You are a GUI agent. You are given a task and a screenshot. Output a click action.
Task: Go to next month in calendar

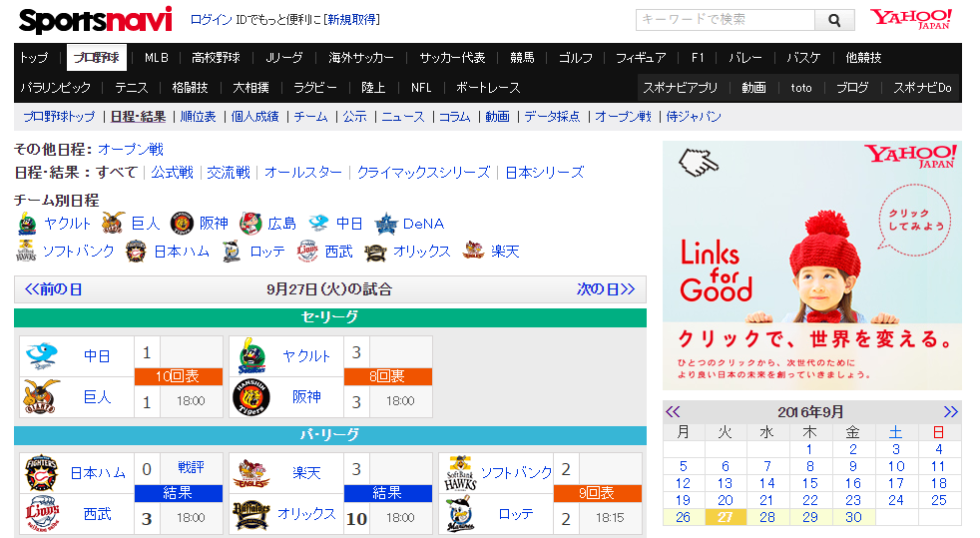pos(951,412)
